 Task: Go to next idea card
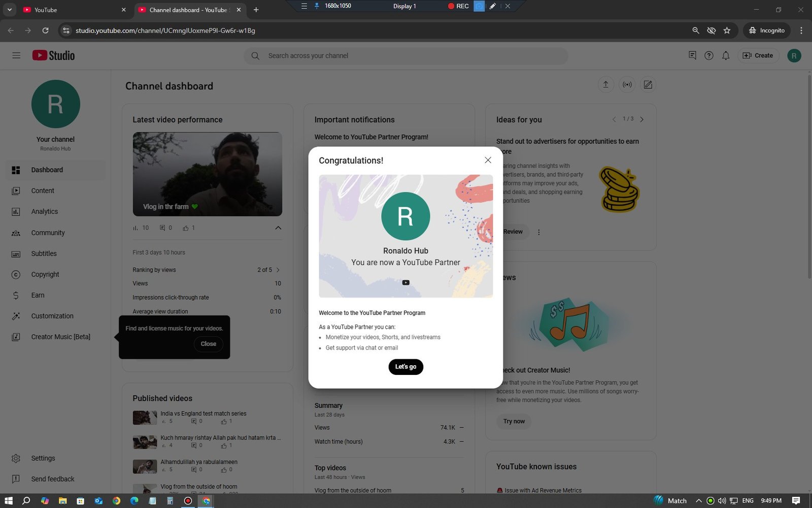point(641,119)
